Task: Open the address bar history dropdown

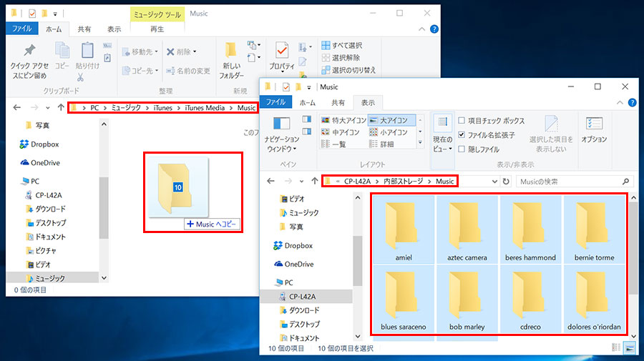Action: tap(494, 182)
